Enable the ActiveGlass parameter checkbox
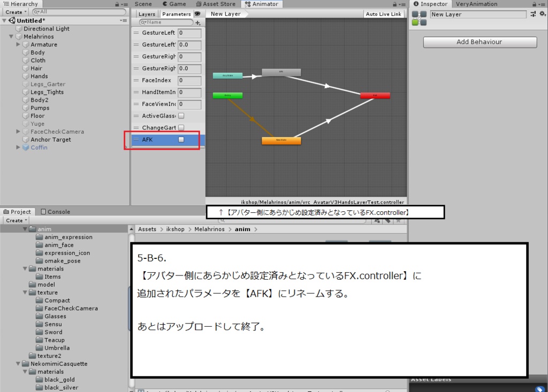Viewport: 548px width, 392px height. pyautogui.click(x=181, y=116)
